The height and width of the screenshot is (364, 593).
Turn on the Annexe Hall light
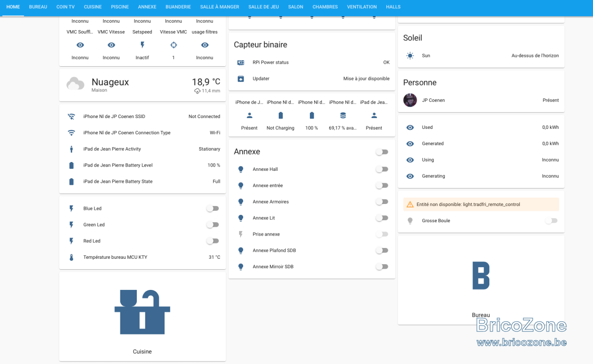(381, 169)
